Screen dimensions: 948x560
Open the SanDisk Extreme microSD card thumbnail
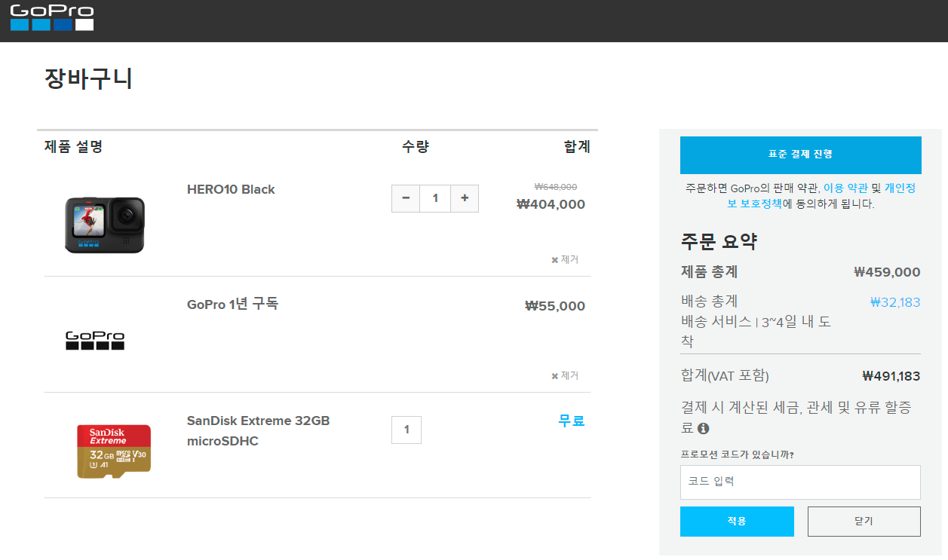point(114,451)
